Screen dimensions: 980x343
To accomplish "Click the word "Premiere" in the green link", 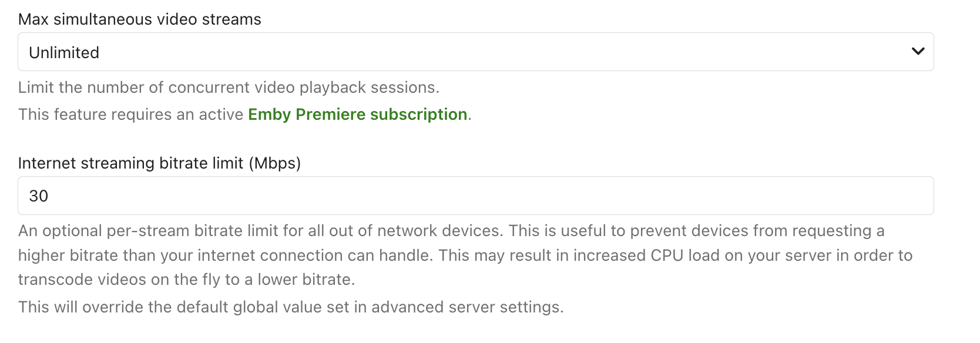I will 330,115.
